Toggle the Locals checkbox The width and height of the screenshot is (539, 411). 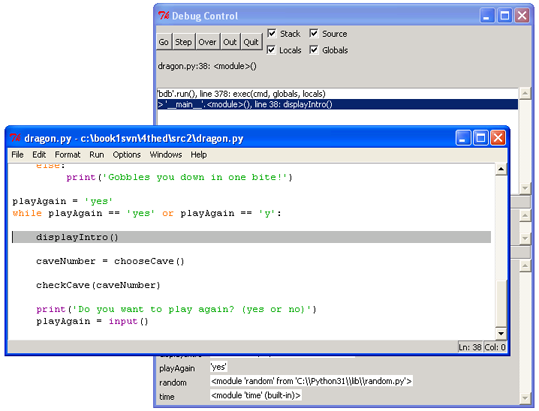click(x=272, y=50)
